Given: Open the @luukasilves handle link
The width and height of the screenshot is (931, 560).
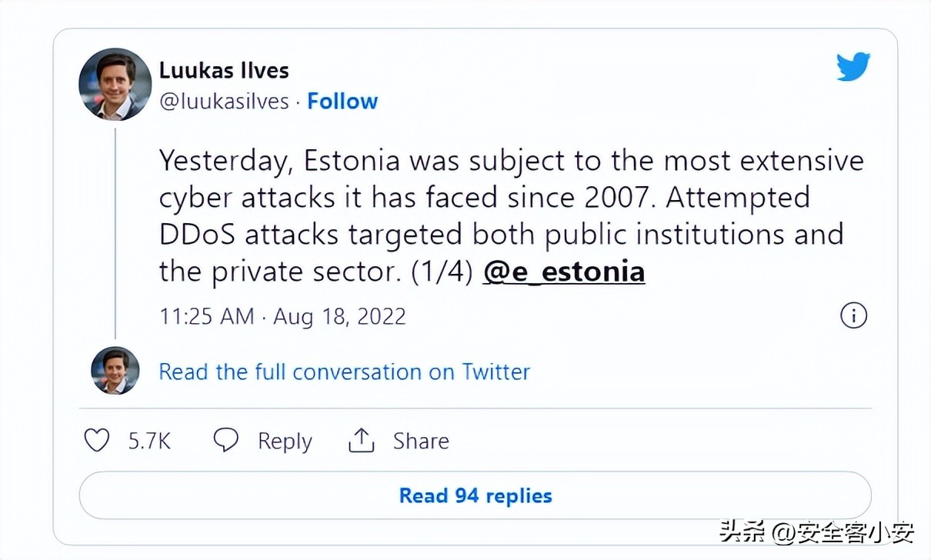Looking at the screenshot, I should pyautogui.click(x=224, y=102).
